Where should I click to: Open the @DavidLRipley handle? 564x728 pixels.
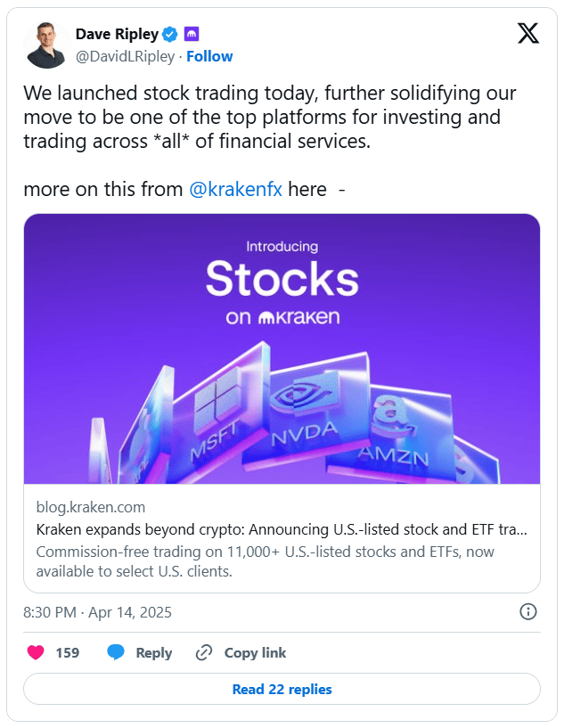[x=126, y=56]
